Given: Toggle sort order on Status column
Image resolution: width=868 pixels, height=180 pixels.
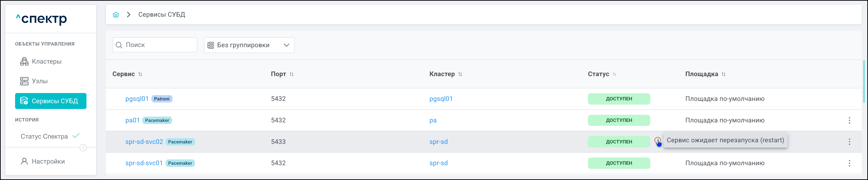Looking at the screenshot, I should [x=614, y=74].
